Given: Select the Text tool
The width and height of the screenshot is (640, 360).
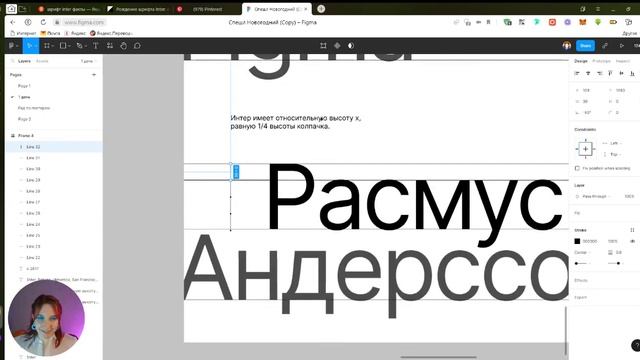Looking at the screenshot, I should pos(96,46).
